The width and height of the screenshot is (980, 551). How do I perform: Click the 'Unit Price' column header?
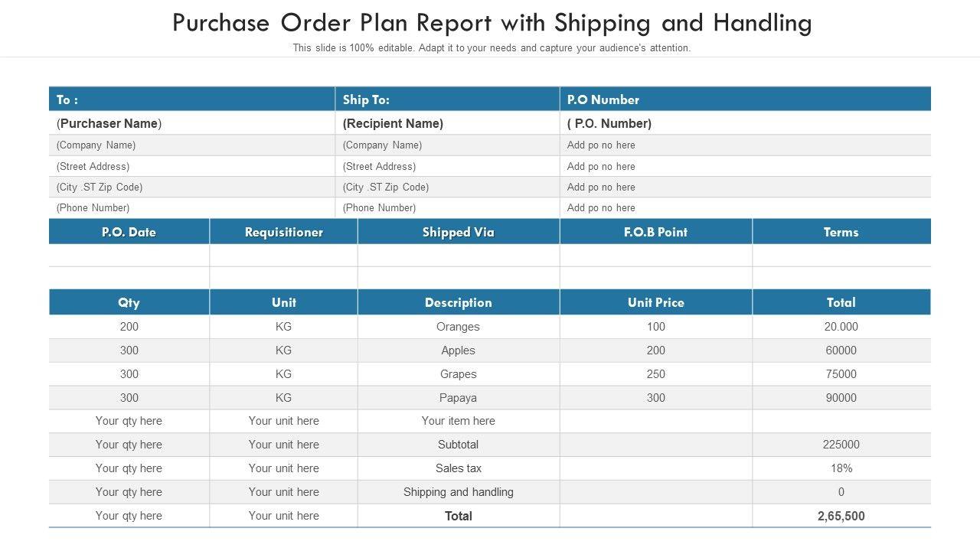(x=655, y=302)
